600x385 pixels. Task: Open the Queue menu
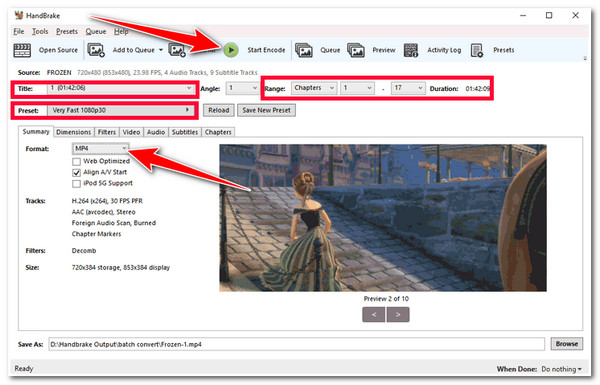point(96,31)
